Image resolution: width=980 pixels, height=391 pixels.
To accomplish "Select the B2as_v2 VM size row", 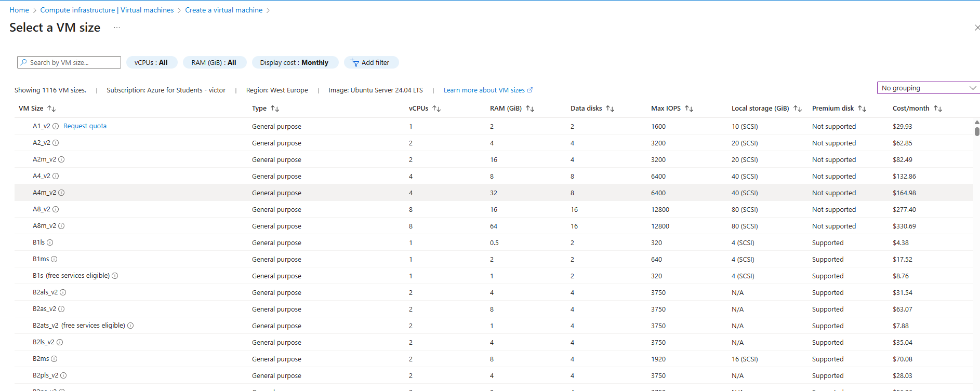I will 494,309.
